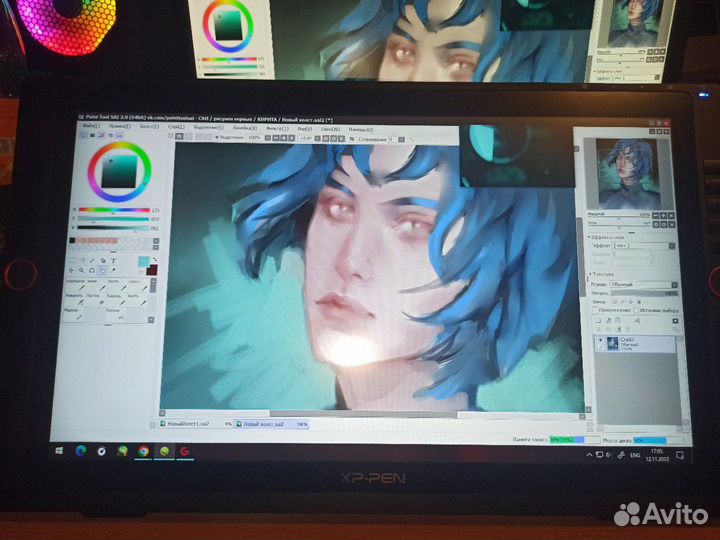Select the Move layer tool
The image size is (720, 540).
[72, 270]
